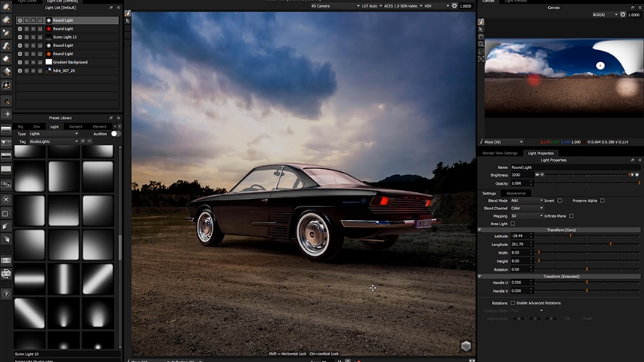Collapse the Transform (Extended) section

[x=480, y=277]
